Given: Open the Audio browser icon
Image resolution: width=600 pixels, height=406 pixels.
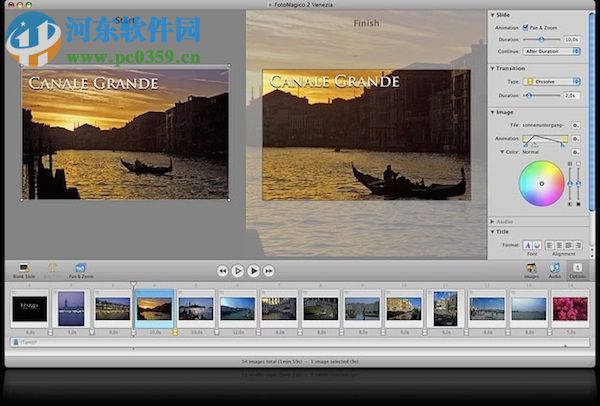Looking at the screenshot, I should pos(555,268).
